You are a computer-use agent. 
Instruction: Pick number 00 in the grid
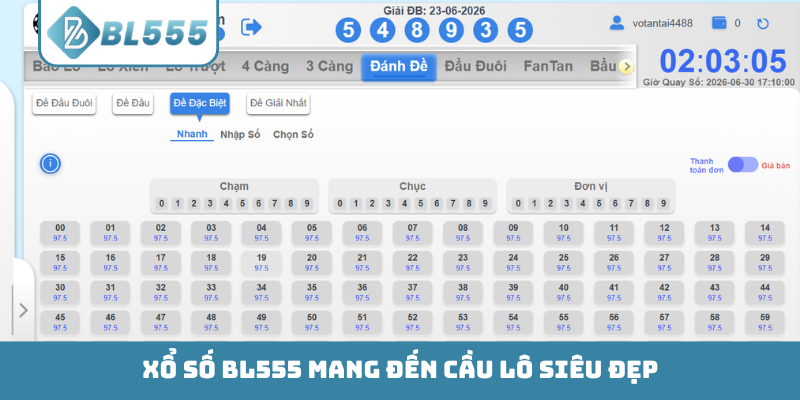60,233
